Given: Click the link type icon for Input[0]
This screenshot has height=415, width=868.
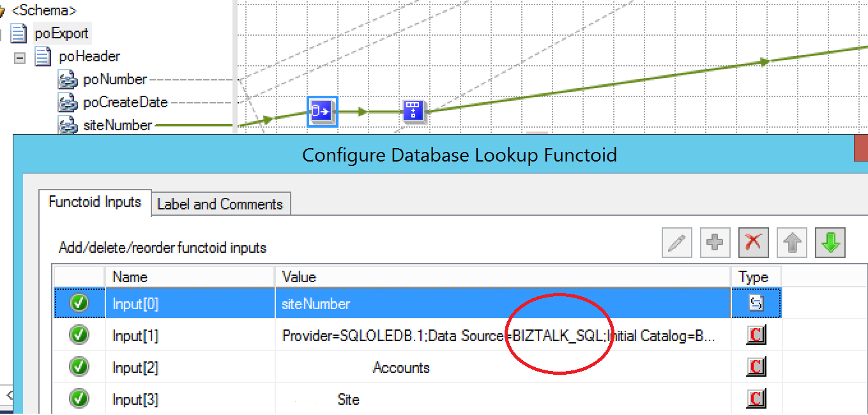Looking at the screenshot, I should [756, 303].
